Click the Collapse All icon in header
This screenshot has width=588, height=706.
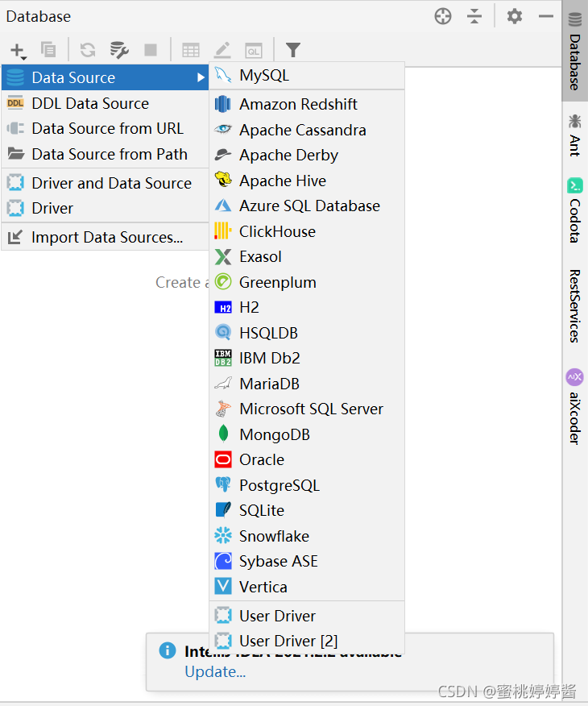(474, 17)
